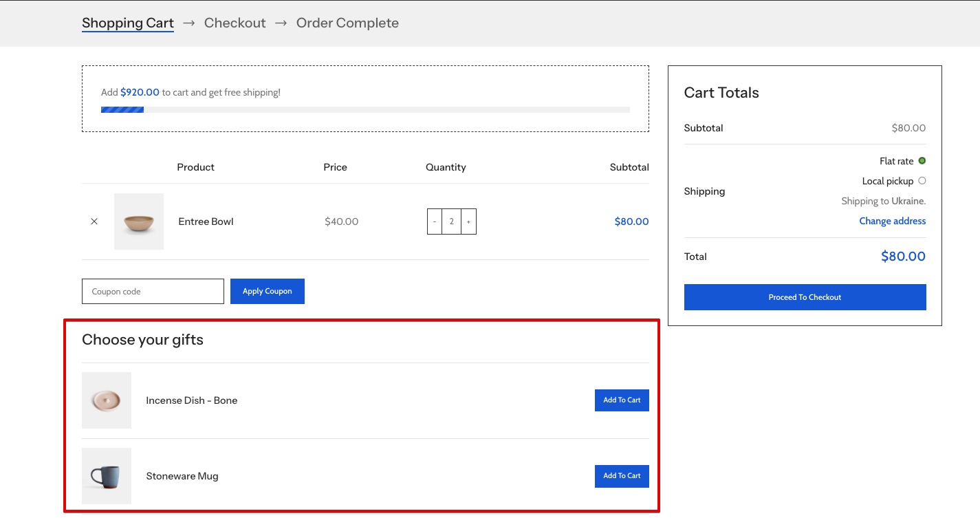
Task: Click the Product column header
Action: pyautogui.click(x=196, y=167)
